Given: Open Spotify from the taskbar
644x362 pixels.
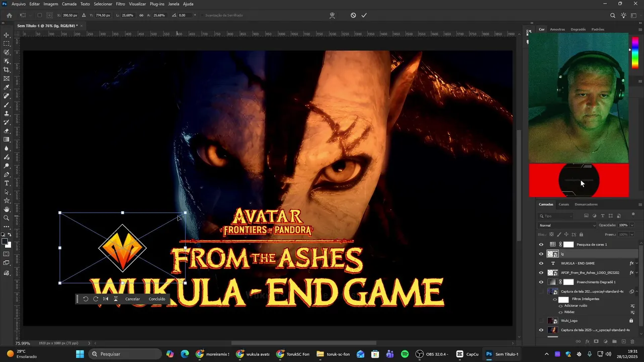Looking at the screenshot, I should pyautogui.click(x=405, y=354).
